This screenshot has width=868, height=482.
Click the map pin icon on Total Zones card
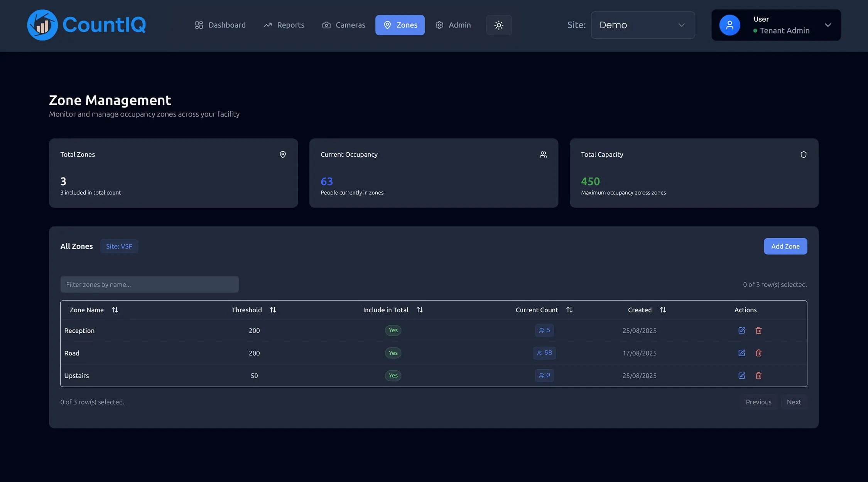coord(283,154)
